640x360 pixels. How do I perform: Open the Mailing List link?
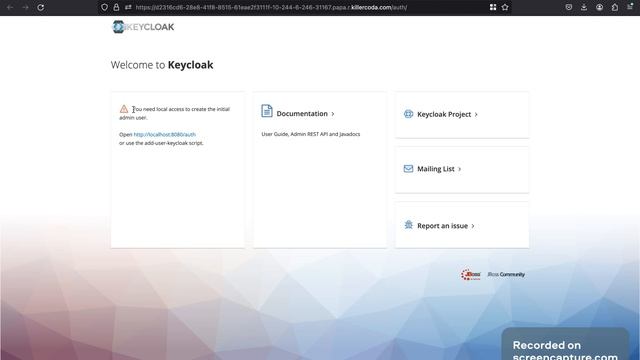[x=436, y=169]
